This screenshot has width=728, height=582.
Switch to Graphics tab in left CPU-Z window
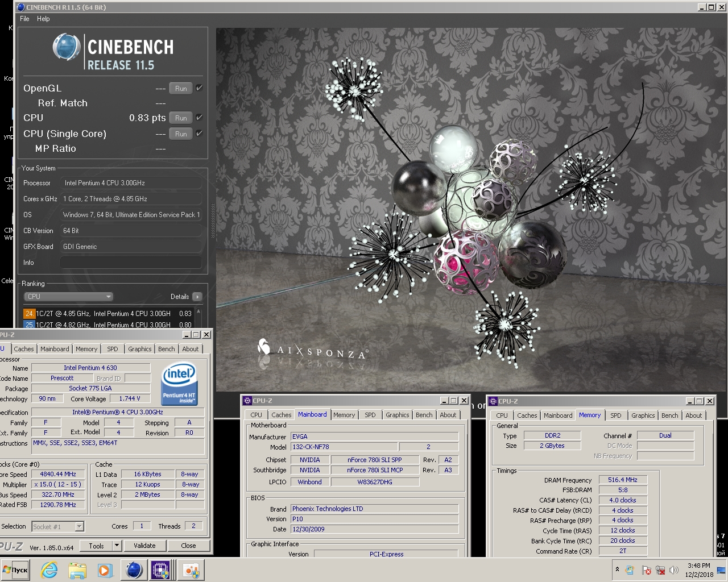[140, 349]
